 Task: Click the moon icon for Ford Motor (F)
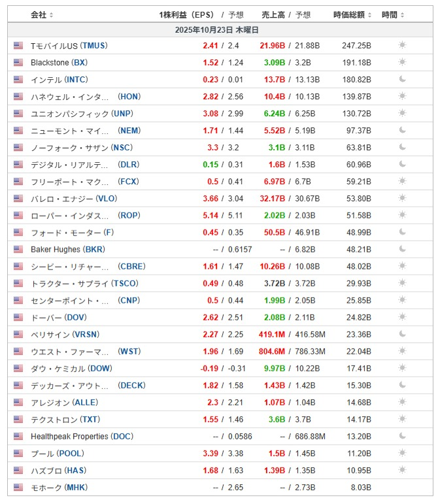[402, 233]
